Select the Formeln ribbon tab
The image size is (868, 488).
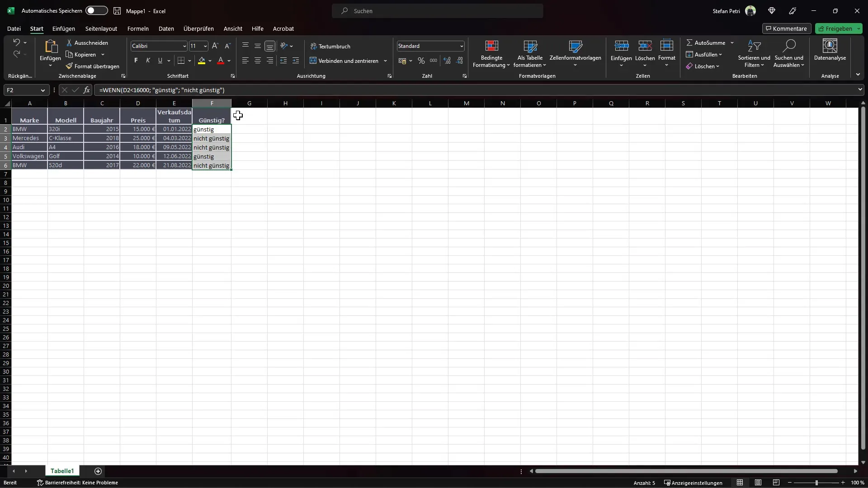138,28
